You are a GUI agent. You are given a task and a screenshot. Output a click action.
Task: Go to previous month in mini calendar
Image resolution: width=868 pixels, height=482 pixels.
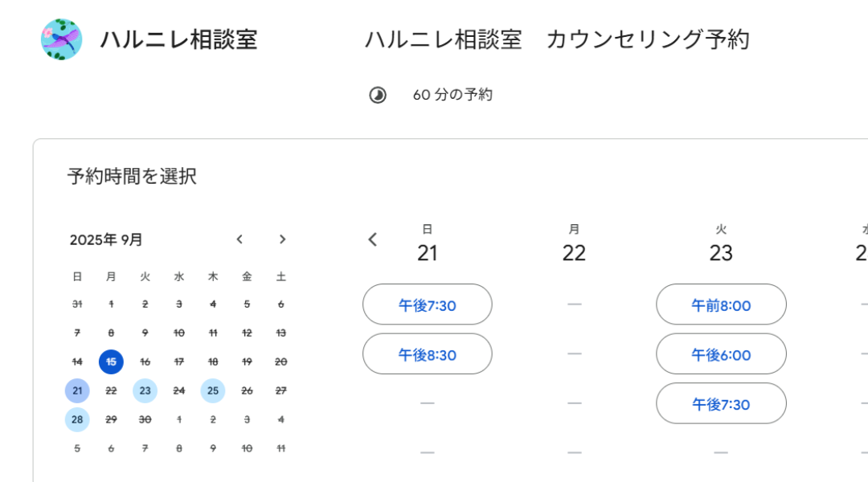click(x=240, y=239)
